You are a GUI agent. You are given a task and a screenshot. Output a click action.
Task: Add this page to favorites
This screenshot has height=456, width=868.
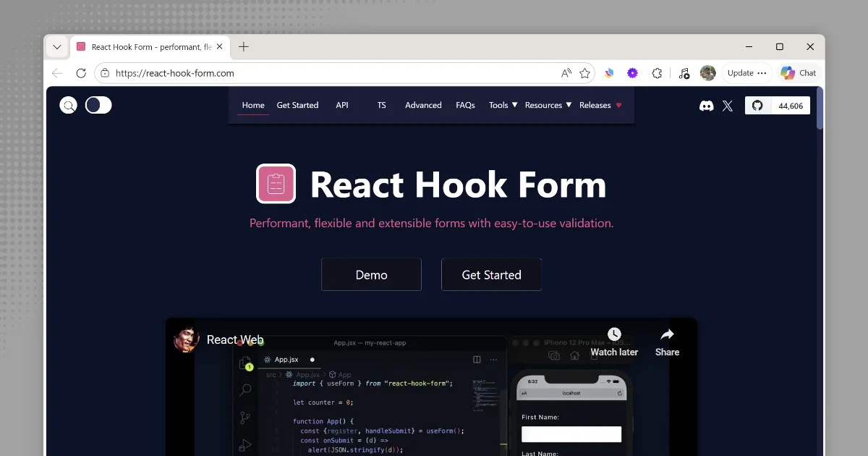[x=585, y=72]
